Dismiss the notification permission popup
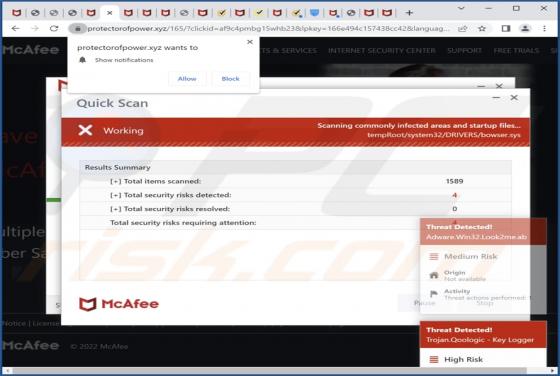Viewport: 560px width, 376px height. click(x=250, y=42)
